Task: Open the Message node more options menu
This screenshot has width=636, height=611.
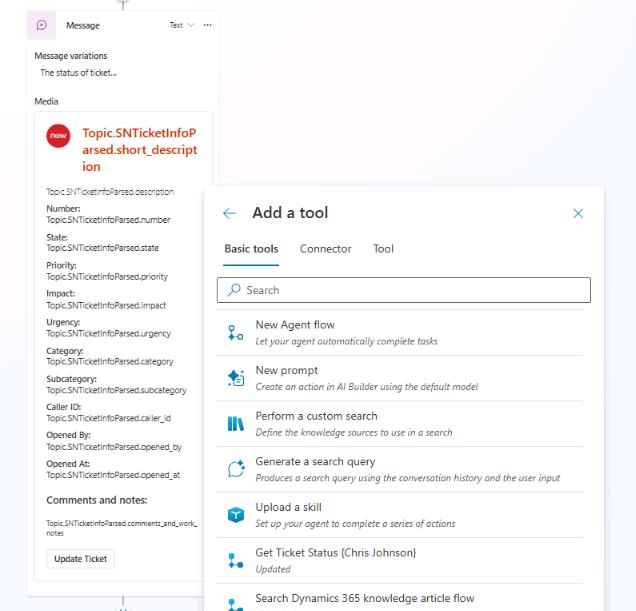Action: click(208, 25)
